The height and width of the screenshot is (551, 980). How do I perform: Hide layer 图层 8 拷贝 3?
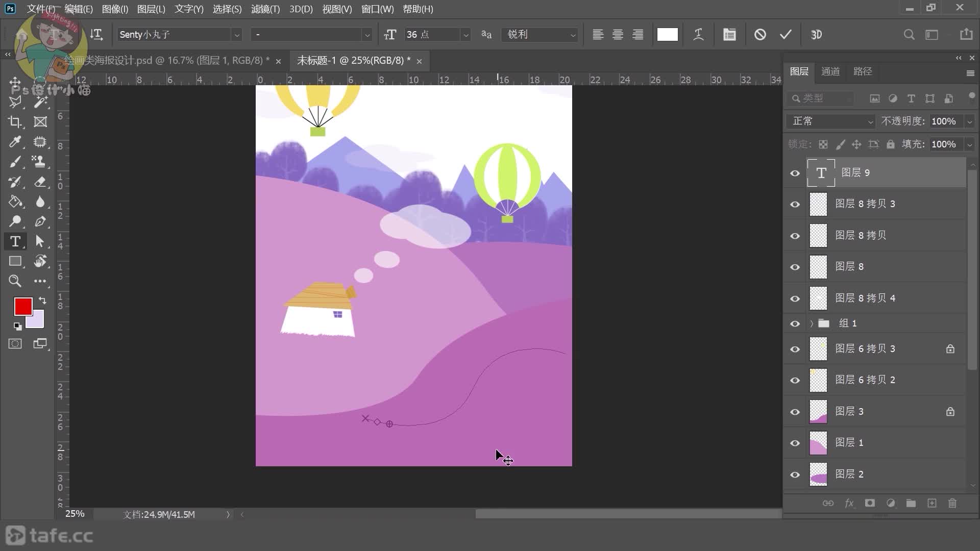[x=795, y=204]
